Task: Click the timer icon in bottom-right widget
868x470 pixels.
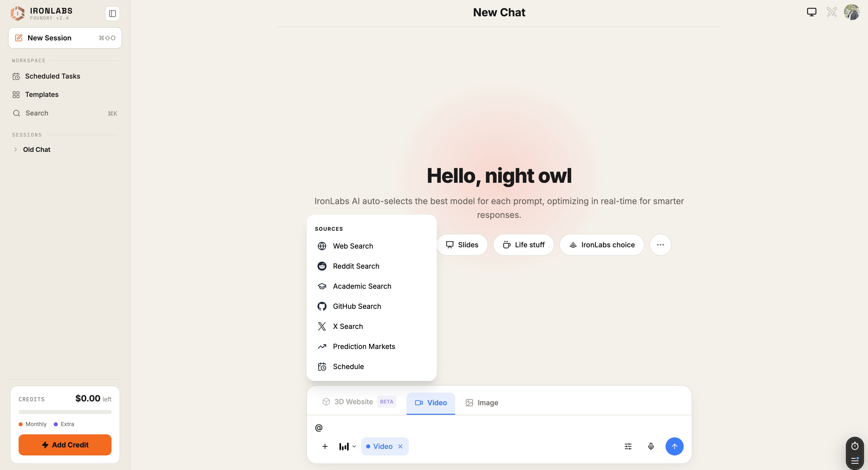Action: [855, 446]
